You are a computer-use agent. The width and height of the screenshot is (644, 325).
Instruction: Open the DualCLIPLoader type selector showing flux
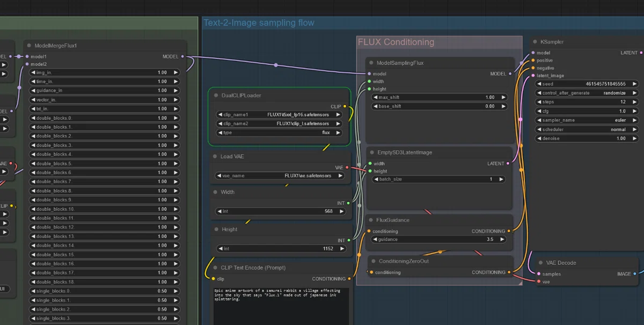click(x=279, y=132)
